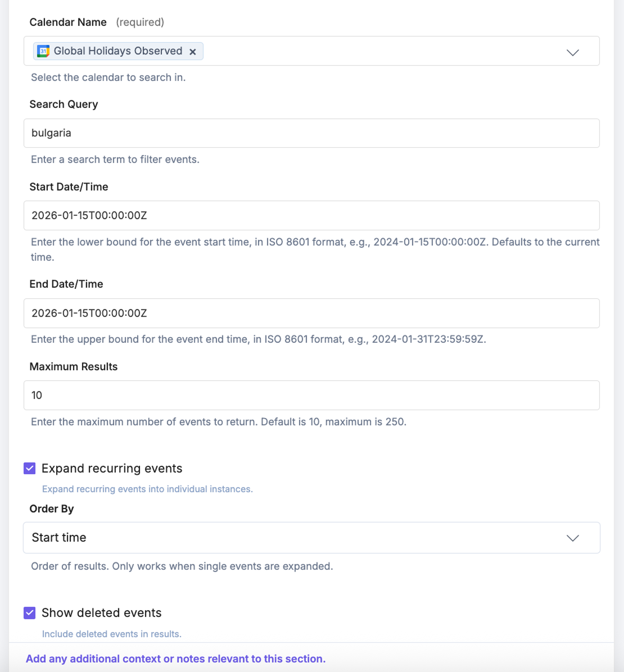The width and height of the screenshot is (624, 672).
Task: Click into the End Date/Time input
Action: point(311,313)
